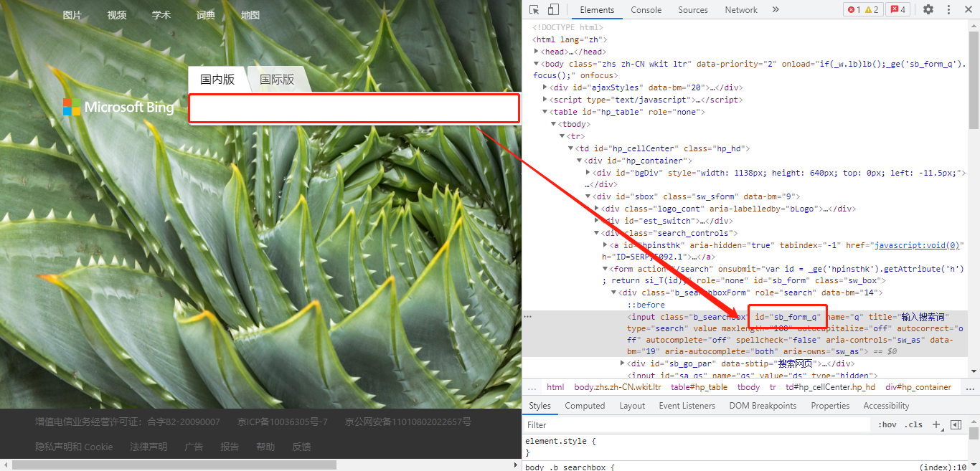The height and width of the screenshot is (471, 980).
Task: Add a new style rule with the plus icon
Action: coord(937,424)
